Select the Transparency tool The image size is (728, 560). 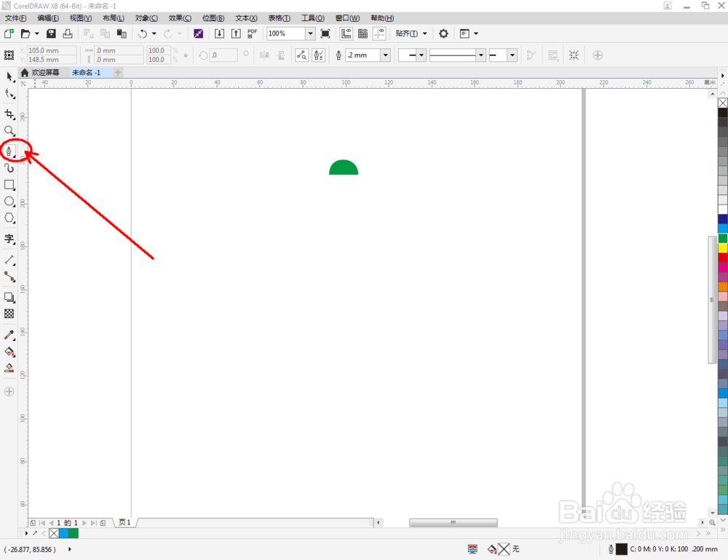click(9, 314)
